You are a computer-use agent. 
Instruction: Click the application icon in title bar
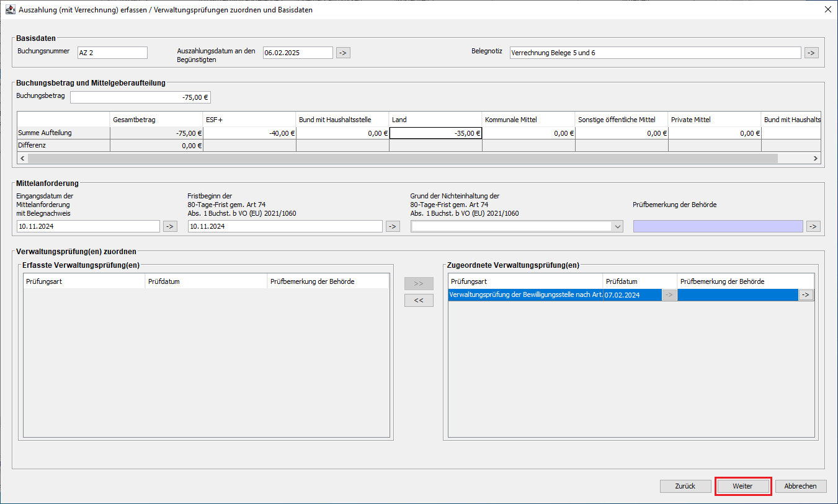10,9
